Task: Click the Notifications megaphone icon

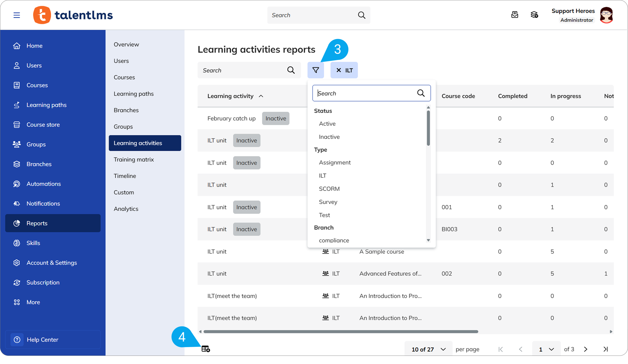Action: [x=17, y=203]
